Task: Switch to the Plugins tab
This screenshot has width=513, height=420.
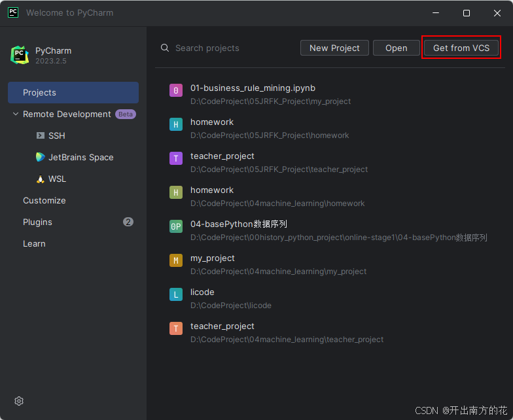Action: (x=73, y=222)
